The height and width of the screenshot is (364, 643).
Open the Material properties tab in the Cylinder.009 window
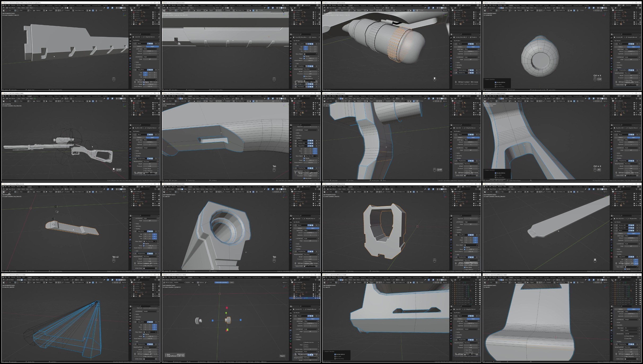[x=611, y=72]
